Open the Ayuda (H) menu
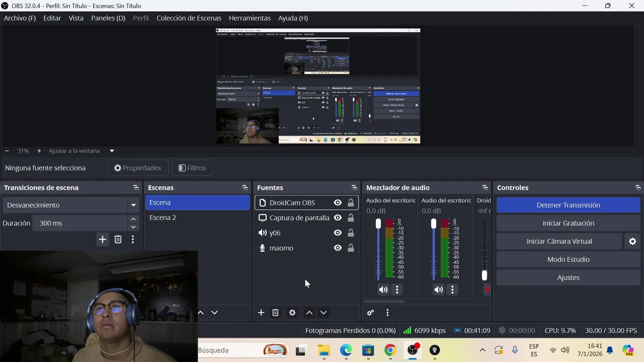This screenshot has width=644, height=362. coord(293,18)
